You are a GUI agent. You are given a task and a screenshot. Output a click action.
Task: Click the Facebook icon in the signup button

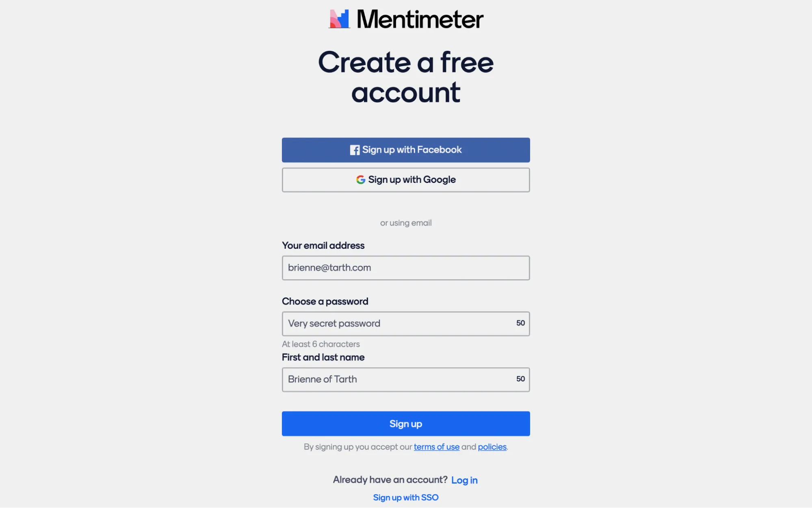pyautogui.click(x=355, y=150)
